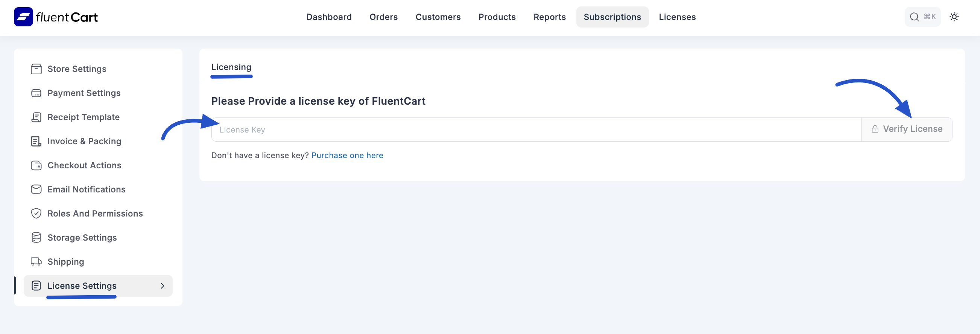This screenshot has height=334, width=980.
Task: Expand License Settings chevron arrow
Action: 163,286
